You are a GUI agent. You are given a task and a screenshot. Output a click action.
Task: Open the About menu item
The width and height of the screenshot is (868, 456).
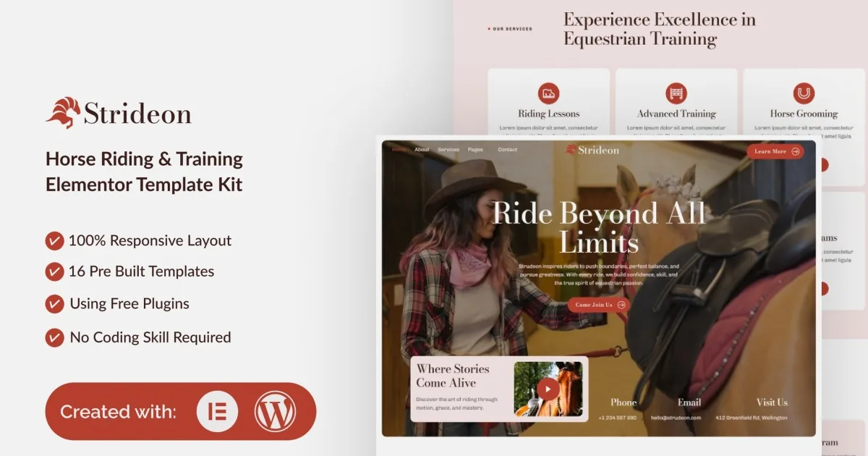(x=422, y=150)
